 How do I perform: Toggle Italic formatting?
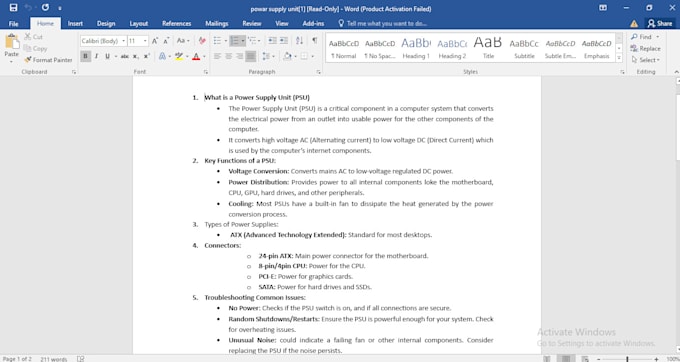pyautogui.click(x=96, y=56)
